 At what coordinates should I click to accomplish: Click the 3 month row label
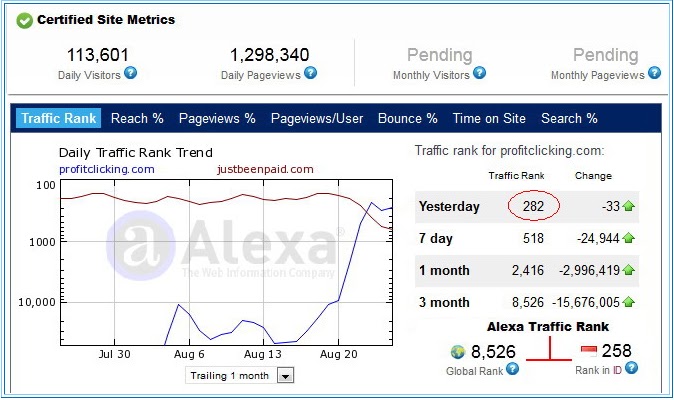pyautogui.click(x=444, y=302)
